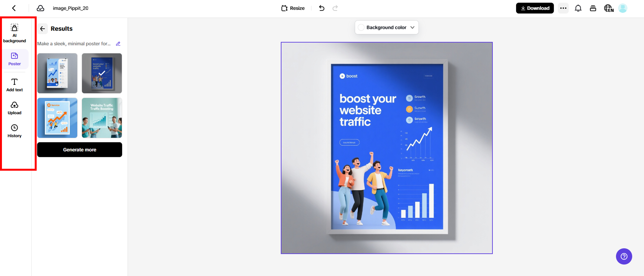Select the dark blue framed poster thumbnail

pos(102,73)
